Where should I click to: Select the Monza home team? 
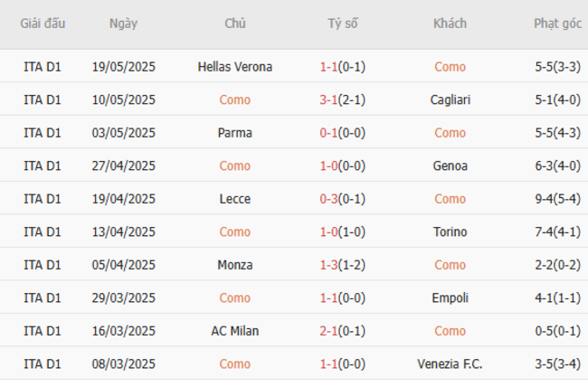tap(234, 265)
